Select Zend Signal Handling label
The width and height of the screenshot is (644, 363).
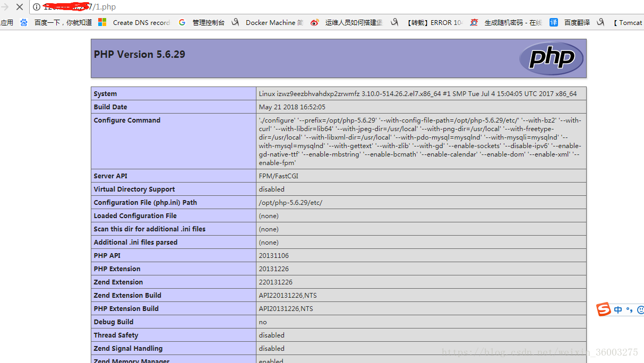tap(128, 349)
